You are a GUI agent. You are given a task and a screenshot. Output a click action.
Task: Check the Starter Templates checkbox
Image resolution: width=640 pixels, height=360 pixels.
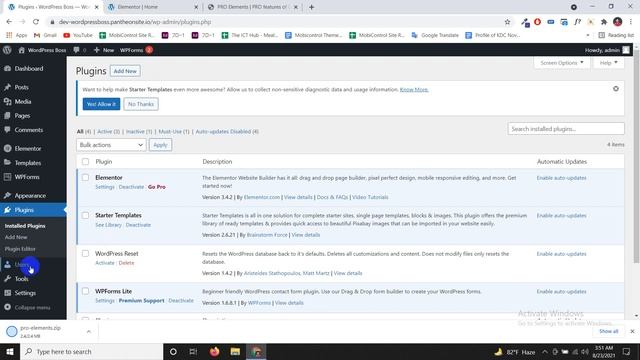coord(85,215)
